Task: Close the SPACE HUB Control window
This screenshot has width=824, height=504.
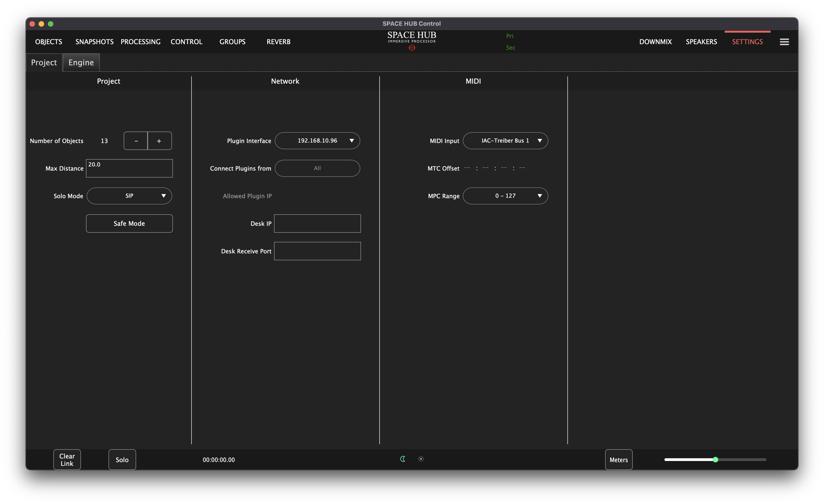Action: 32,24
